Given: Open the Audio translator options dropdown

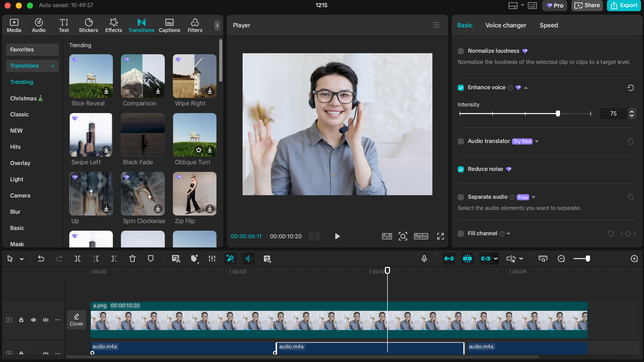Looking at the screenshot, I should (x=537, y=141).
